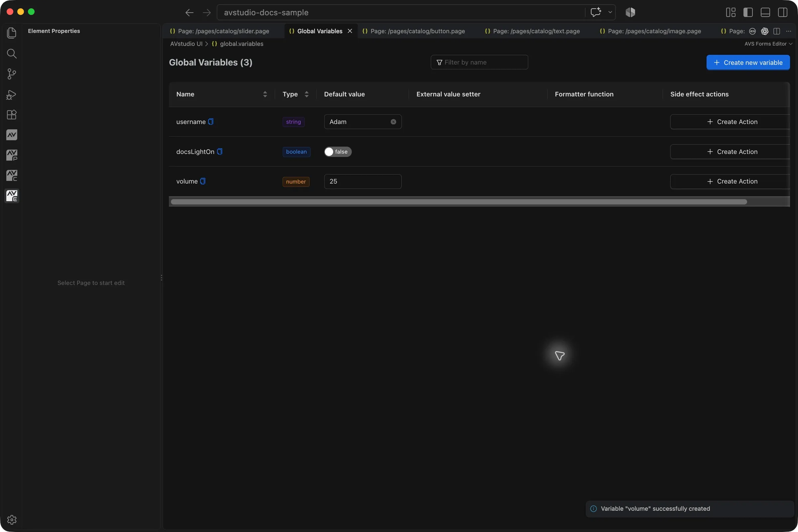Open the more actions ellipsis menu
The width and height of the screenshot is (798, 532).
(788, 31)
